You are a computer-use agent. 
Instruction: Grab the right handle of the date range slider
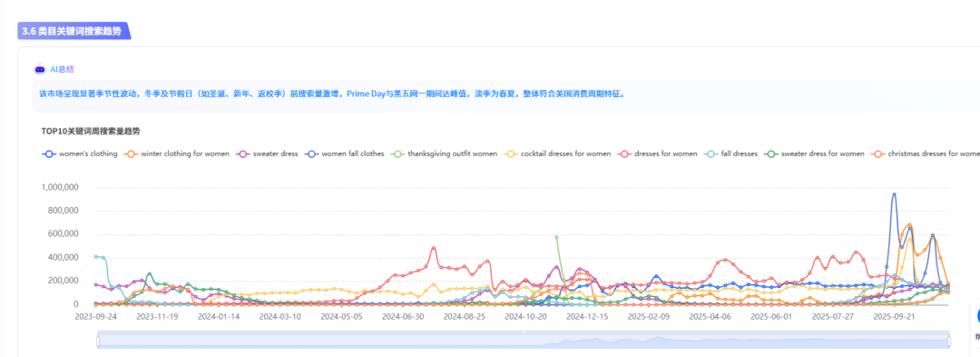pyautogui.click(x=949, y=342)
